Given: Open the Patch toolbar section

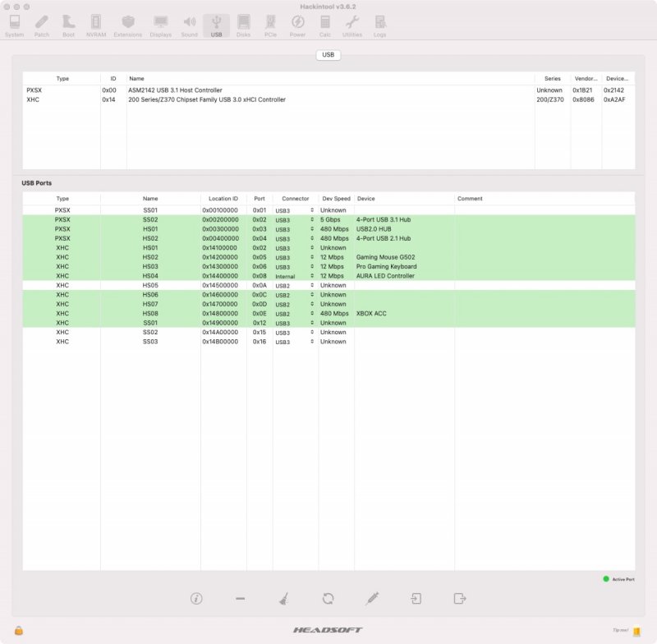Looking at the screenshot, I should click(42, 26).
